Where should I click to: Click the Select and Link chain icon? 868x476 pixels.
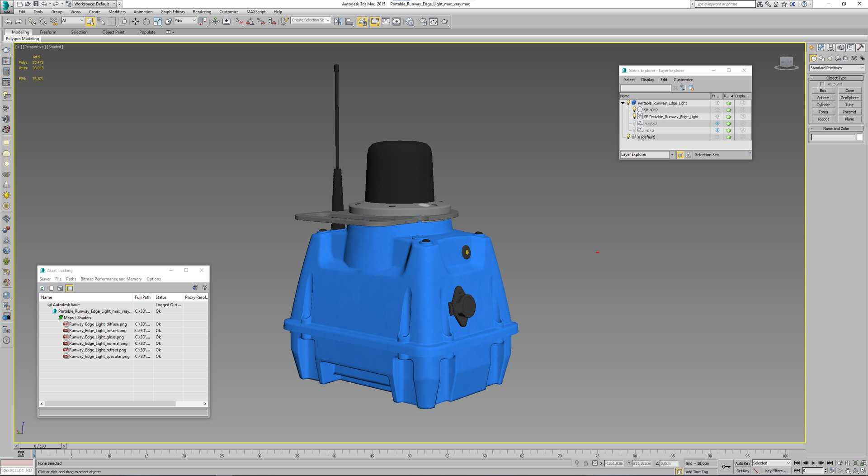pyautogui.click(x=31, y=21)
